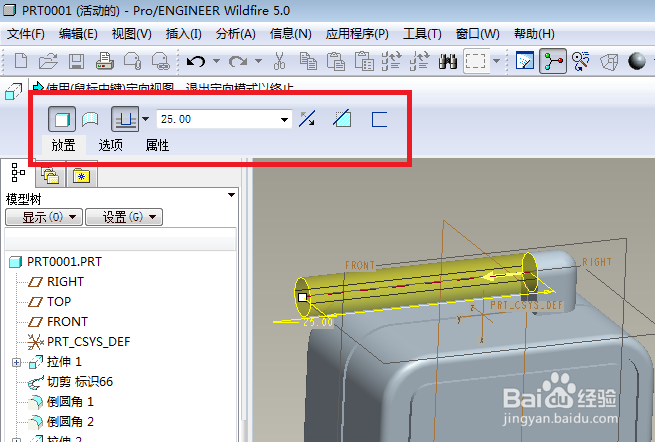Click the white depth drag handle
Screen dimensions: 655x442
(x=302, y=297)
